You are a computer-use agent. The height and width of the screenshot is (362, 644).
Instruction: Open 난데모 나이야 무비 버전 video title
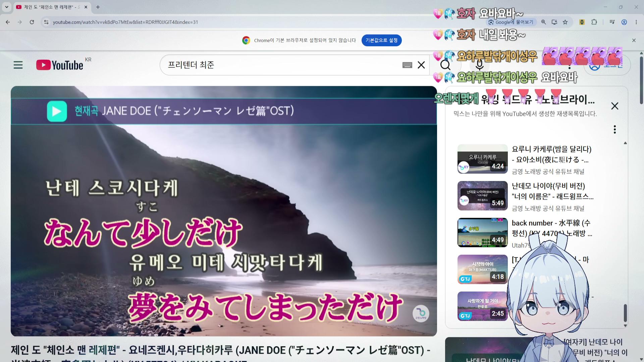pyautogui.click(x=553, y=191)
